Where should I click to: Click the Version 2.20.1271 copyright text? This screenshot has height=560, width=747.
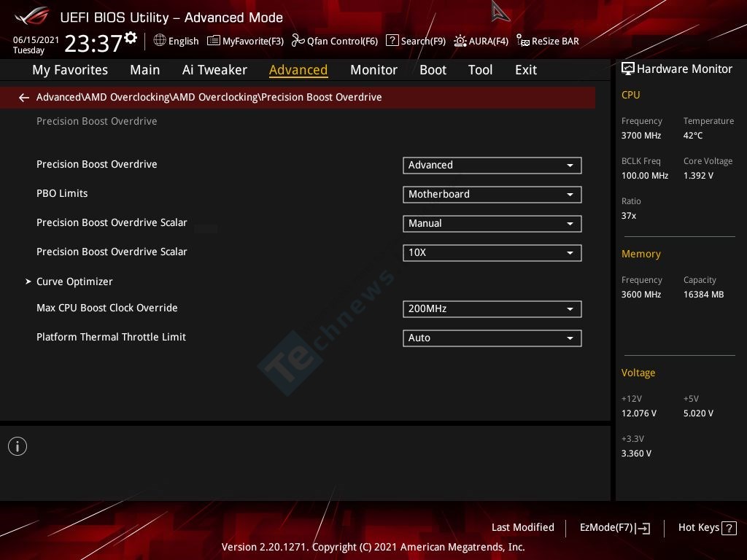click(x=373, y=547)
